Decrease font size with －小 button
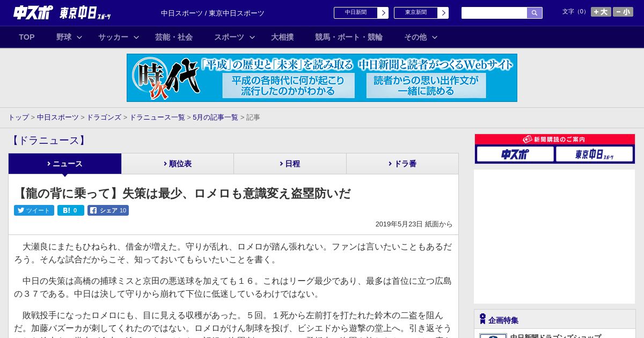 tap(623, 12)
